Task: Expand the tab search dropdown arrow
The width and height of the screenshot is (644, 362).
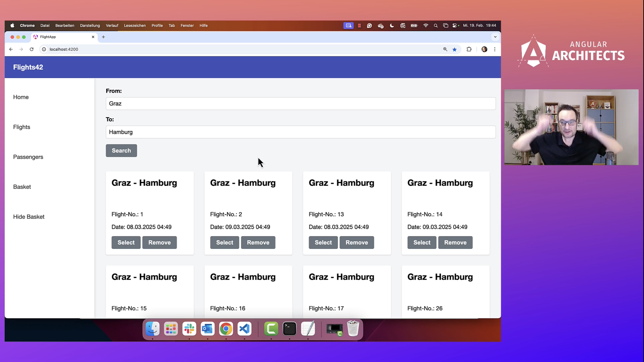Action: pos(495,37)
